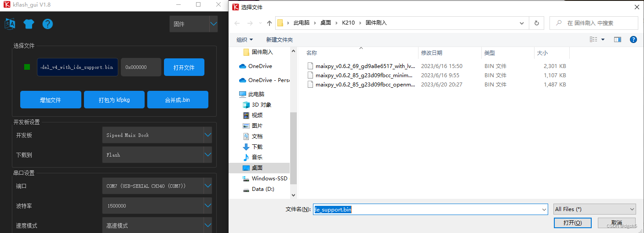644x233 pixels.
Task: Open the 文件名 history dropdown arrow
Action: click(544, 209)
